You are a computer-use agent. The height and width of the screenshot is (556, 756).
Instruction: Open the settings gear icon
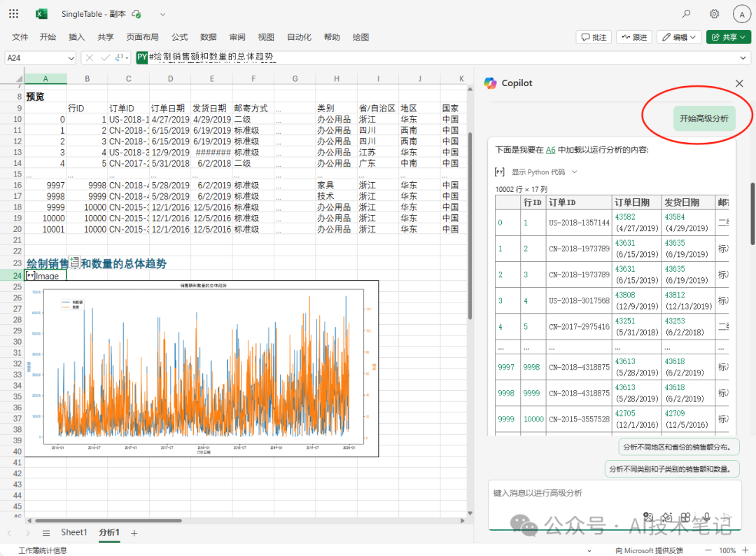tap(714, 14)
